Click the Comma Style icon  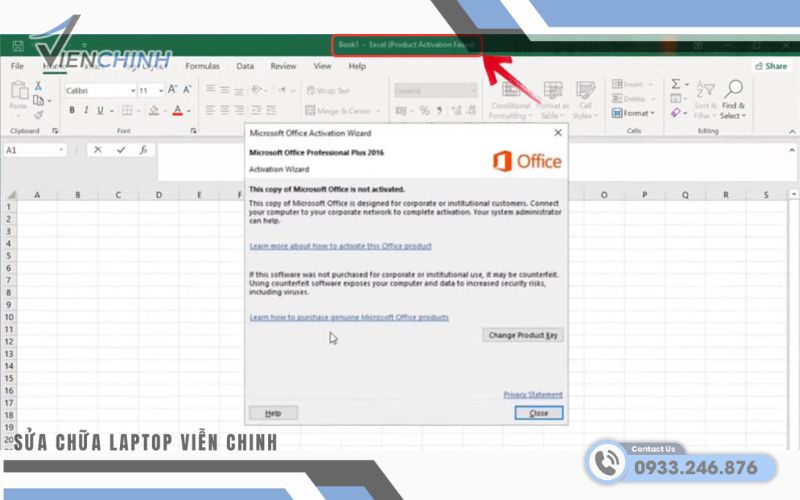[x=439, y=111]
